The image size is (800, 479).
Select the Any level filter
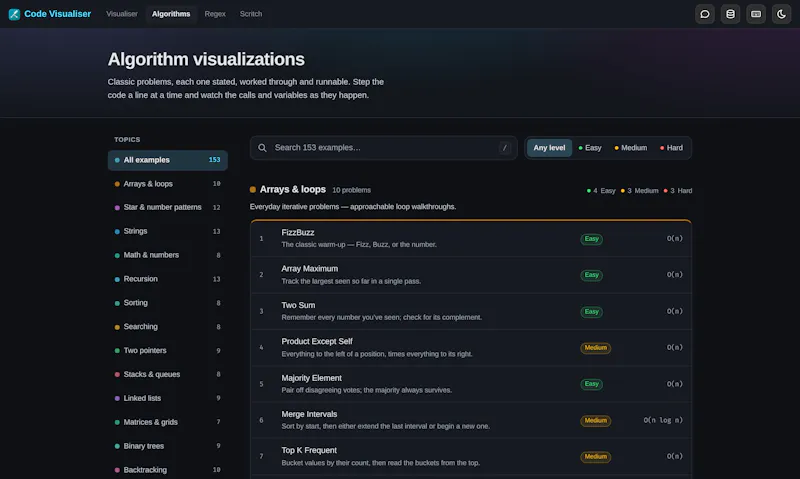point(549,148)
